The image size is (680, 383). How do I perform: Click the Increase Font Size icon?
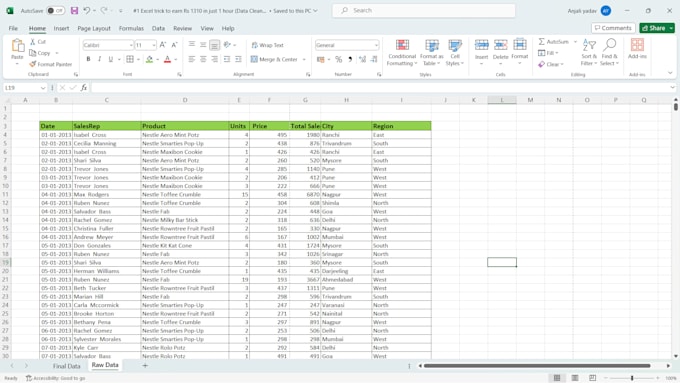pos(163,45)
